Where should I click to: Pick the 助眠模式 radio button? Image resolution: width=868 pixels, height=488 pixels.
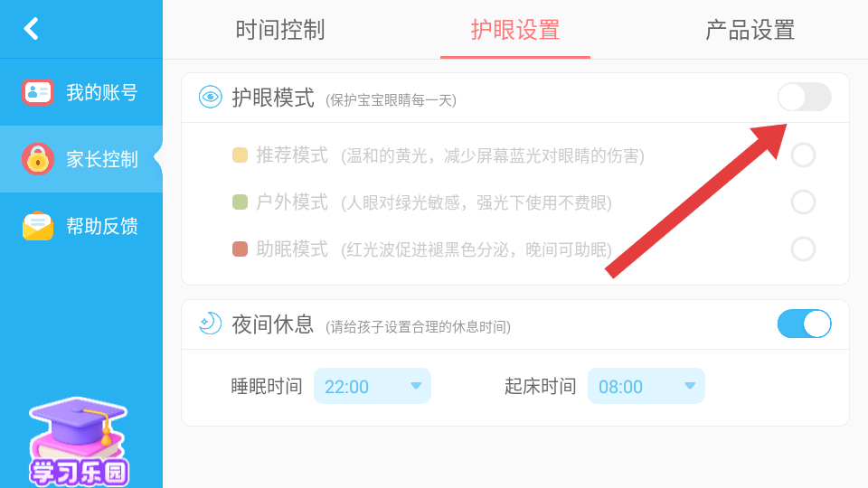click(x=803, y=249)
